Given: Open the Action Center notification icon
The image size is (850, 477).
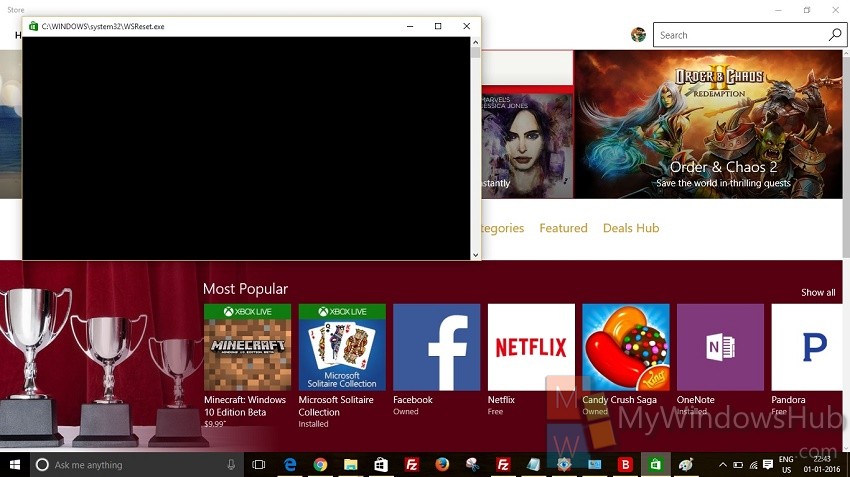Looking at the screenshot, I should tap(768, 465).
